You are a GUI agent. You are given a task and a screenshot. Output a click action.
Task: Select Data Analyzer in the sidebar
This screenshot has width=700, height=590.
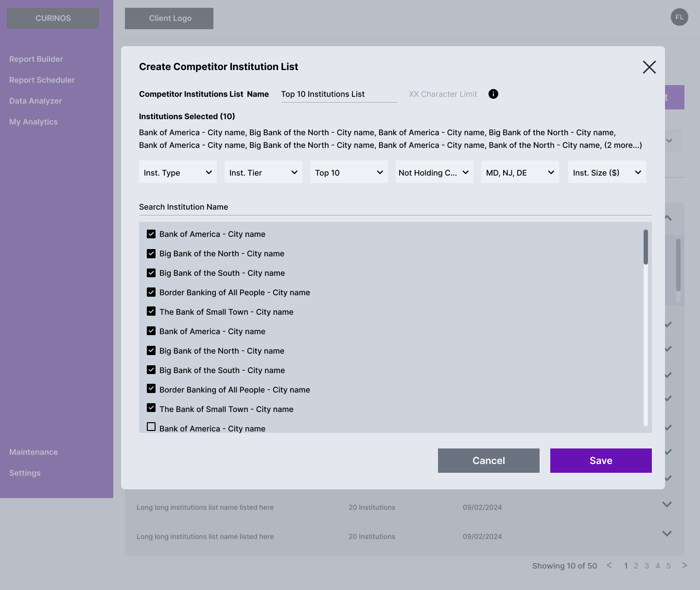[35, 101]
